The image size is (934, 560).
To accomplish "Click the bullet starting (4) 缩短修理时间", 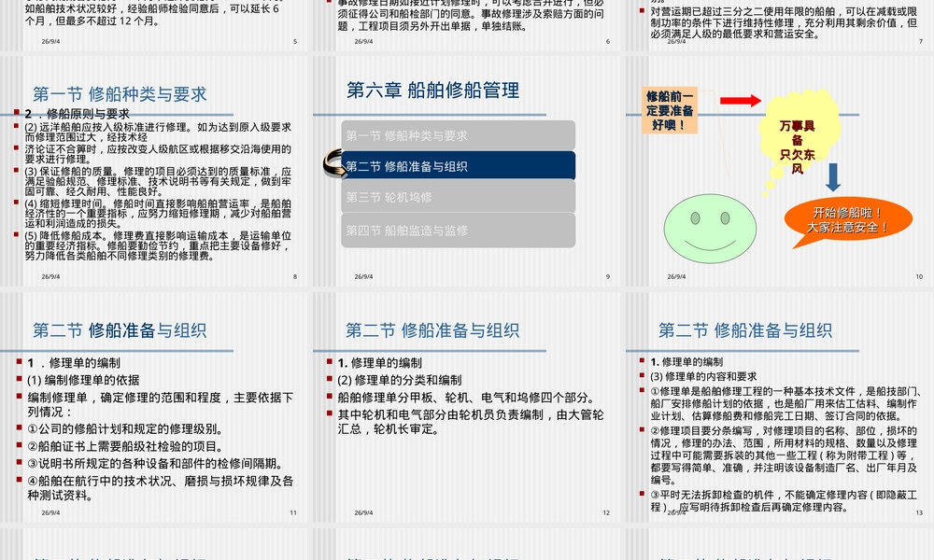I will [x=158, y=214].
